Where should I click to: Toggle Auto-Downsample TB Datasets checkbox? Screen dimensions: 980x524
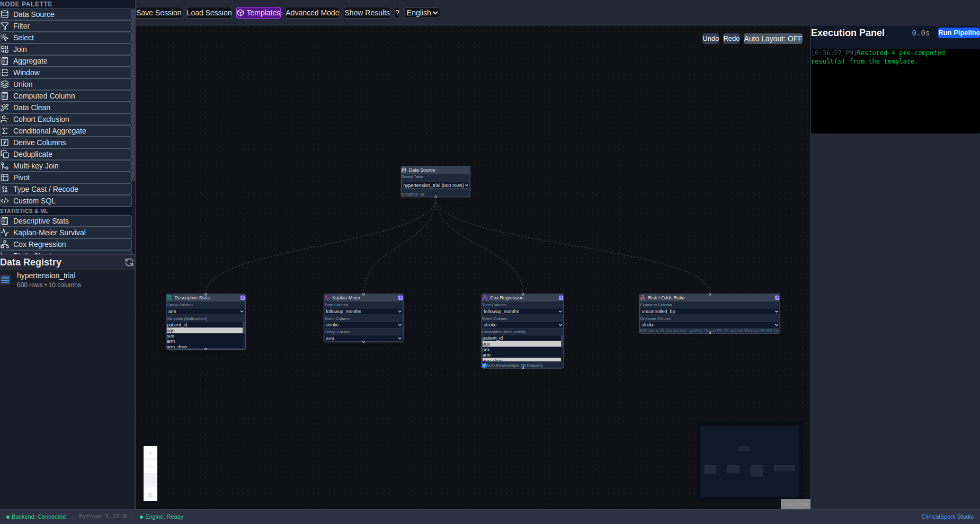(484, 366)
